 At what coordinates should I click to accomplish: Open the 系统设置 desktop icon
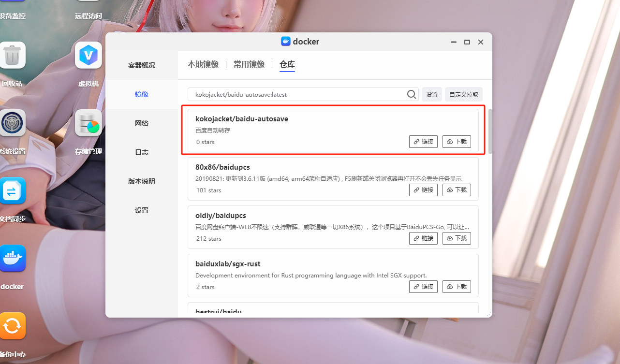point(12,123)
